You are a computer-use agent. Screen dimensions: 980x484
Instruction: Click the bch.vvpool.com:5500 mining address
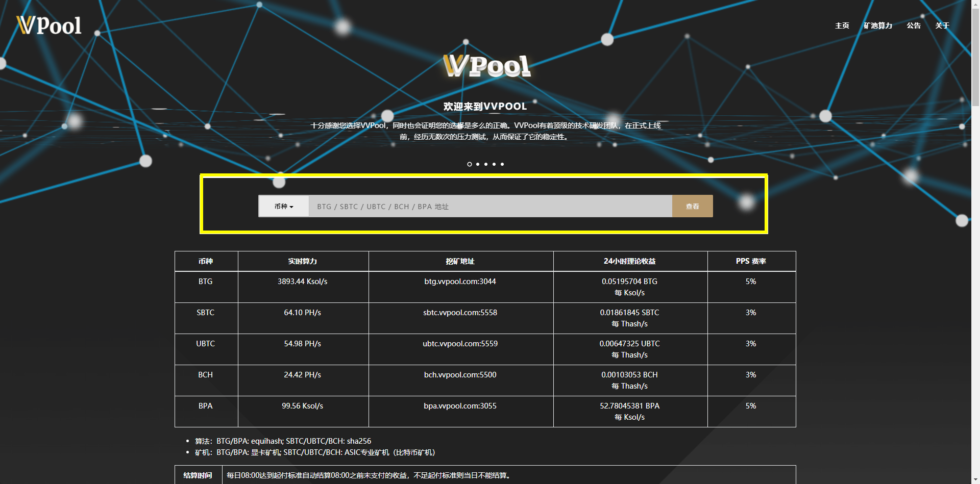[x=460, y=375]
